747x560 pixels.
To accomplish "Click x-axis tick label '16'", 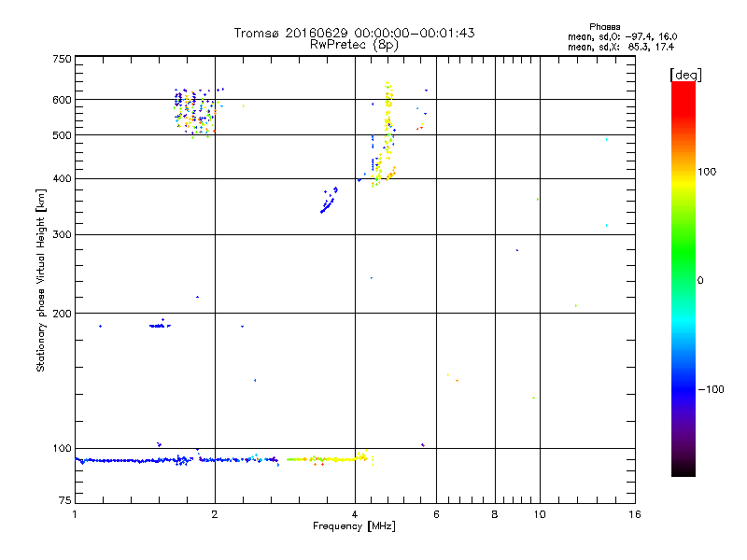I will pyautogui.click(x=635, y=514).
